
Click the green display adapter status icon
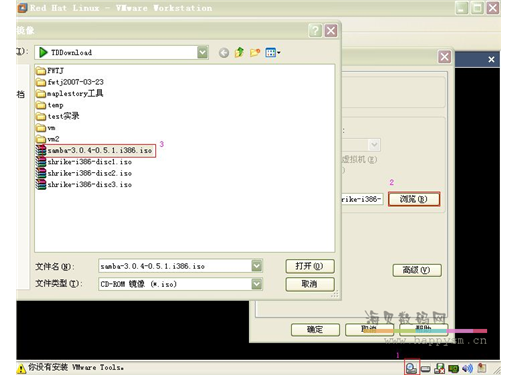(453, 368)
